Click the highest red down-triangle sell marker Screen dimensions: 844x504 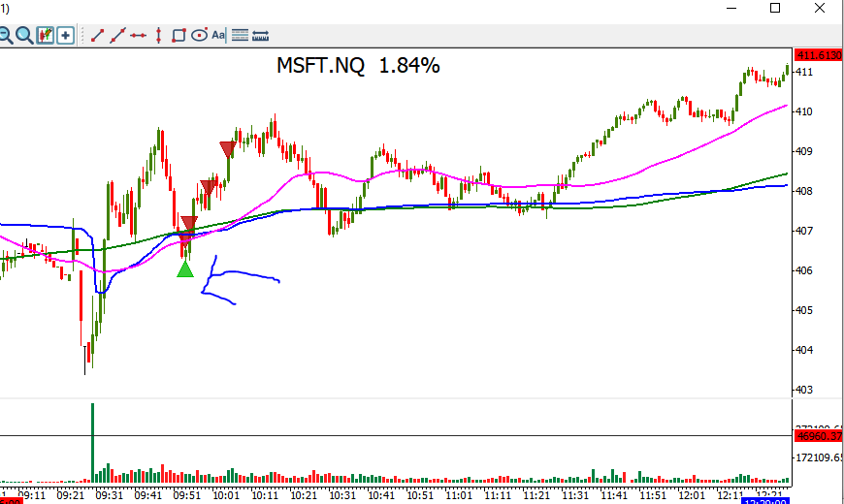[x=228, y=149]
